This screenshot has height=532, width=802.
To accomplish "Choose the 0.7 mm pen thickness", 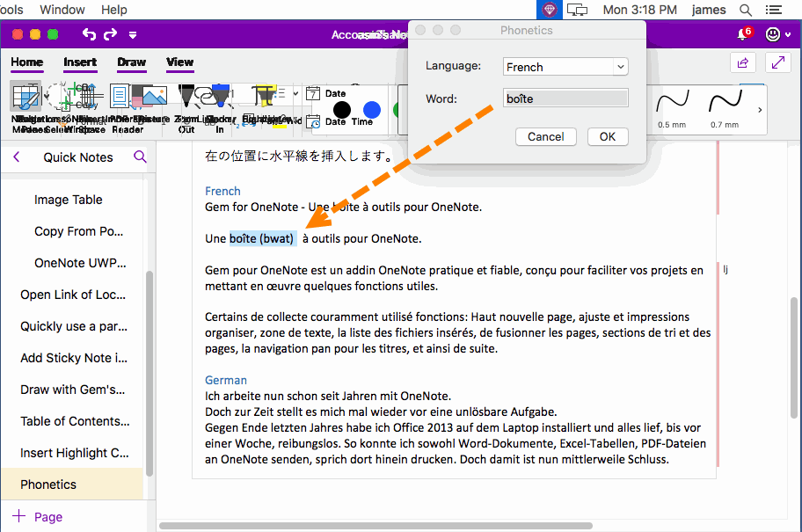I will (x=725, y=108).
